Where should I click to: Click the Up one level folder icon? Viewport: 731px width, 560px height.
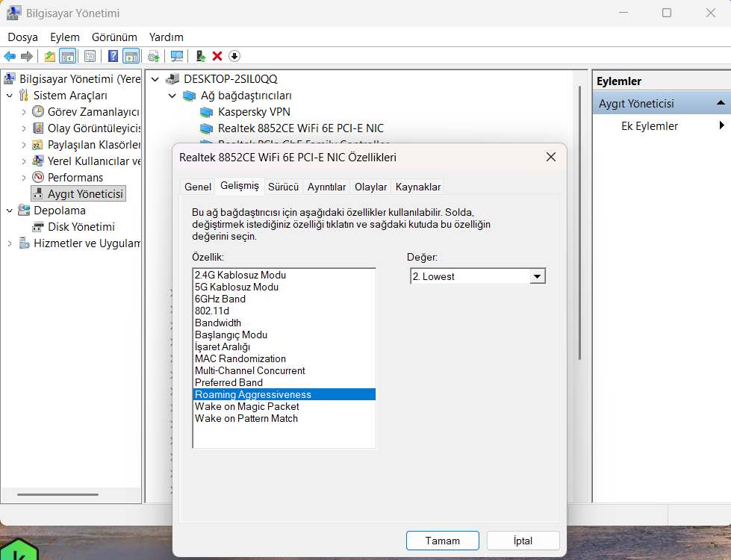[50, 57]
